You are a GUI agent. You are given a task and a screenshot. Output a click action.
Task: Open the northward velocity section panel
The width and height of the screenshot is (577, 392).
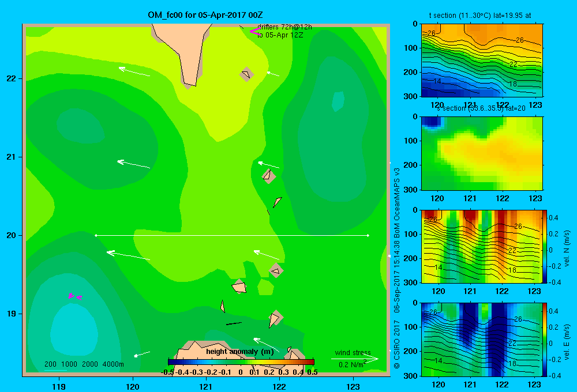click(482, 246)
